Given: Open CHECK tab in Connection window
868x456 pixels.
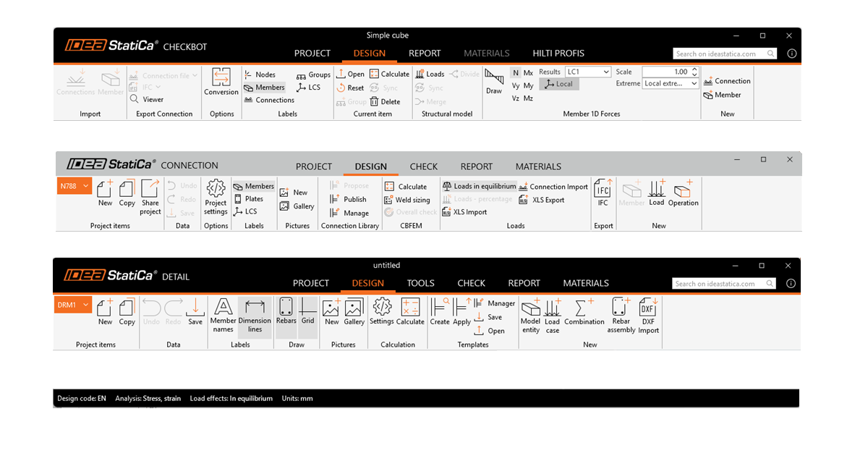Looking at the screenshot, I should tap(424, 166).
